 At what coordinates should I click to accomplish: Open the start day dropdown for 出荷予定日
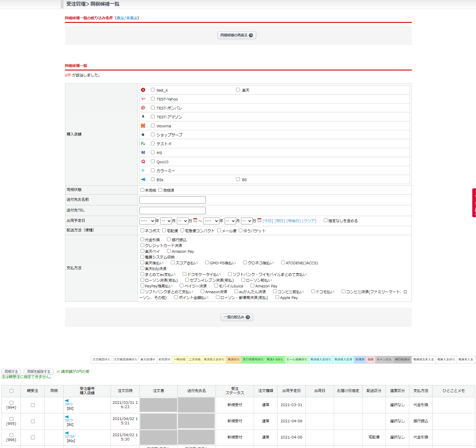[183, 221]
